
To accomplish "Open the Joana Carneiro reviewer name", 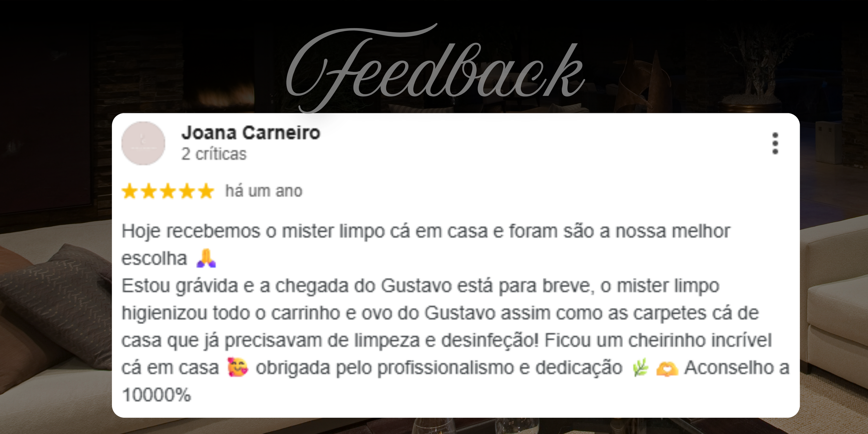I will point(251,132).
